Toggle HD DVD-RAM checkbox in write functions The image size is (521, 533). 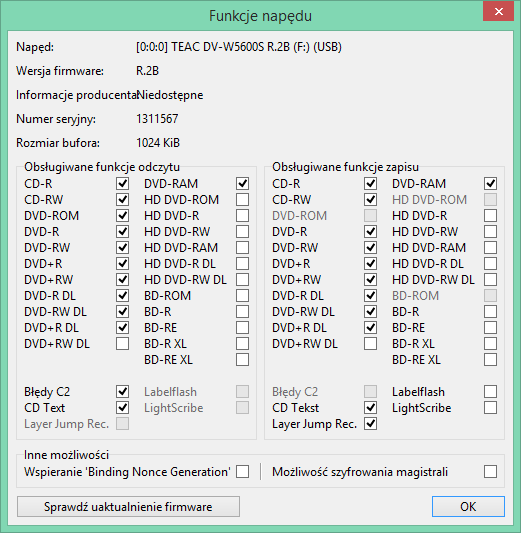[x=490, y=247]
